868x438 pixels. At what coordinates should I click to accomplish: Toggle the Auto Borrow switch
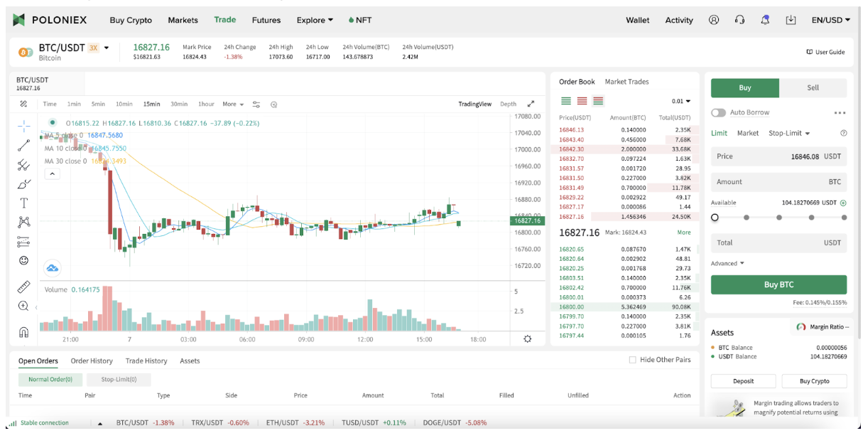coord(718,113)
